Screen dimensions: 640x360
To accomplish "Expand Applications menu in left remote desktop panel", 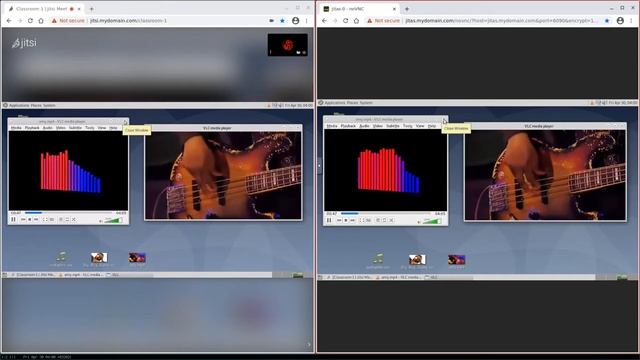I will (19, 105).
